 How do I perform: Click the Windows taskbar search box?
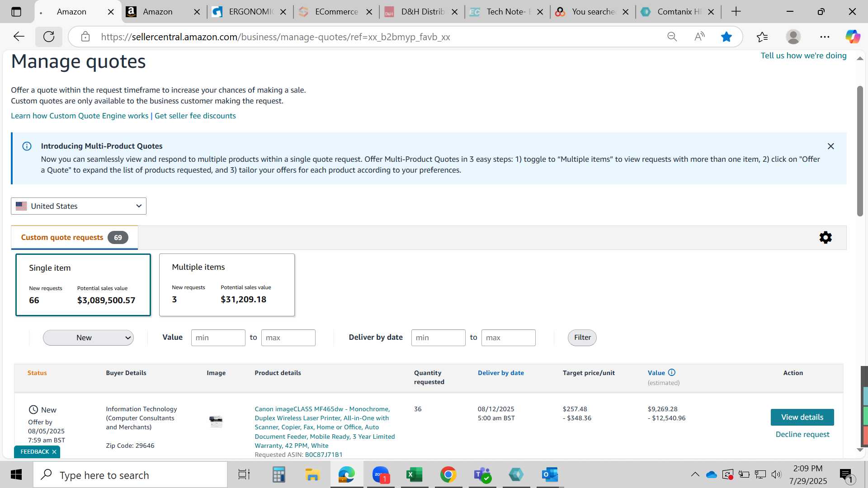(130, 475)
